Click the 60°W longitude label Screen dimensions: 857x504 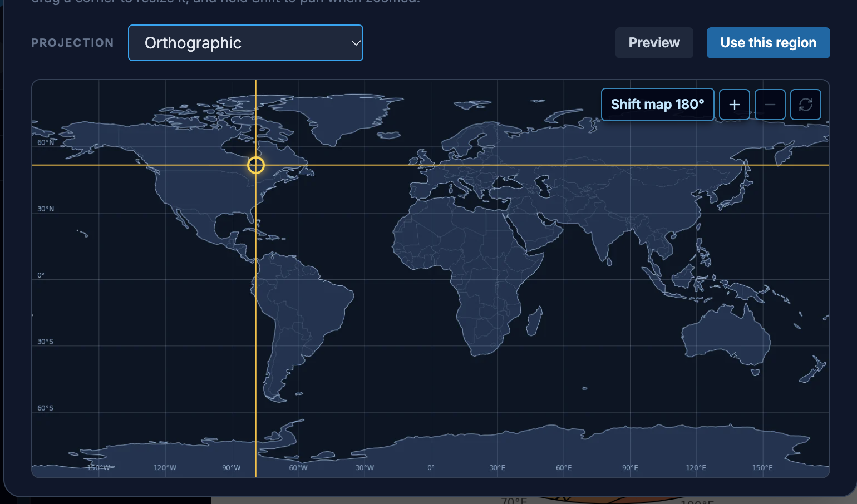coord(298,468)
